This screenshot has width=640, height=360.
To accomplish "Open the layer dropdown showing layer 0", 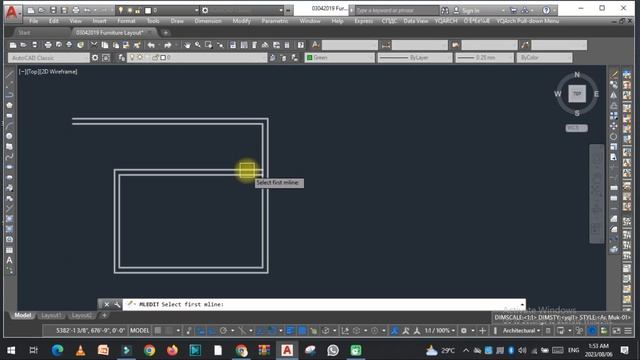I will tap(197, 58).
